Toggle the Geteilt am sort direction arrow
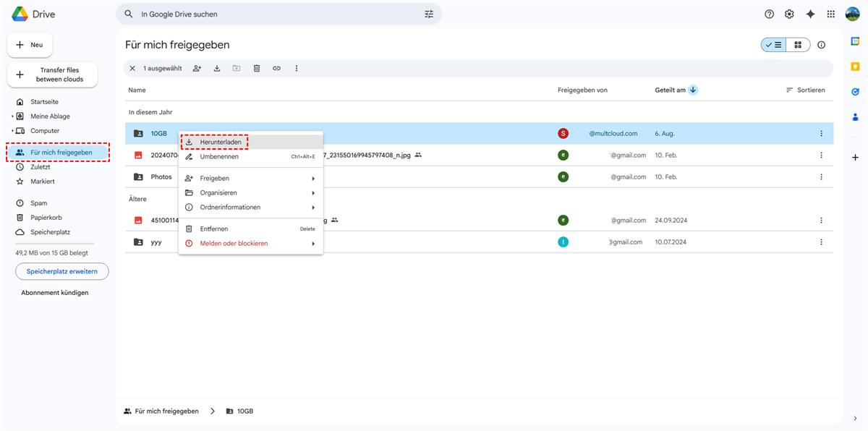This screenshot has width=868, height=431. 693,90
